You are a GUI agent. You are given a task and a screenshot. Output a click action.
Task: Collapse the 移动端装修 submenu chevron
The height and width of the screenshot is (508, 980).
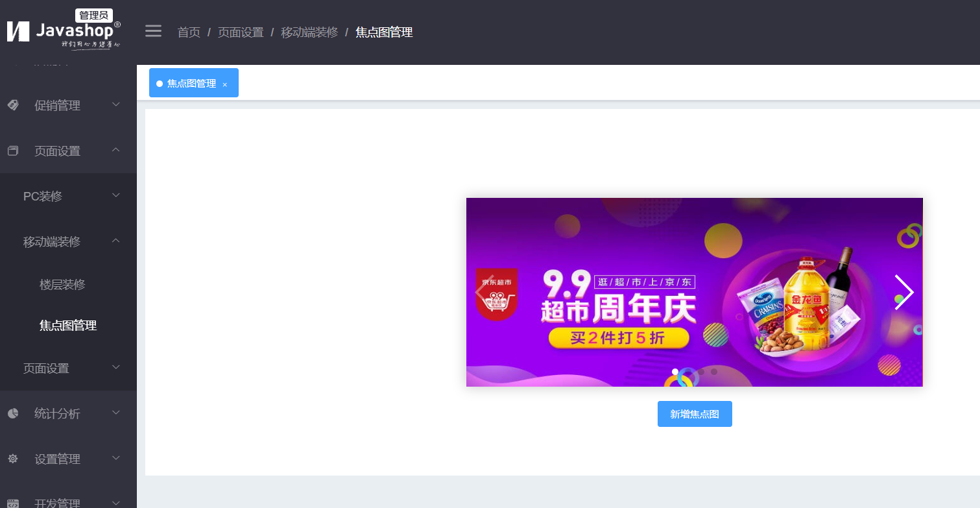[116, 240]
